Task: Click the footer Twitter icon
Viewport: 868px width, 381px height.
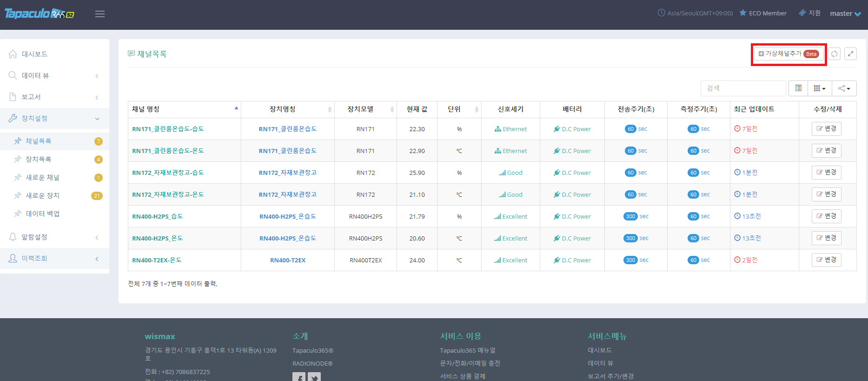Action: [314, 377]
